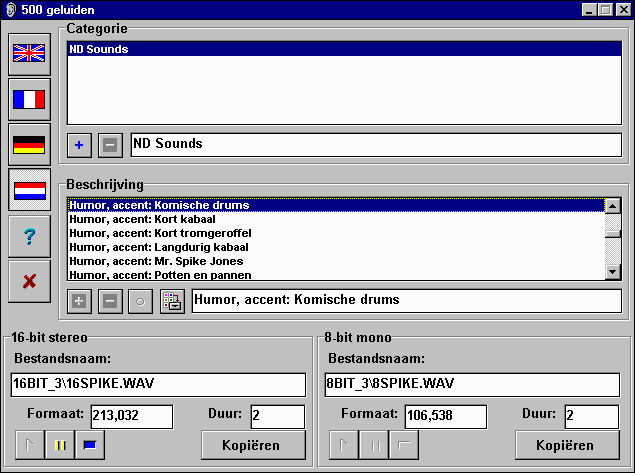The height and width of the screenshot is (473, 635).
Task: Pause the 16-bit stereo sound playback
Action: (x=60, y=446)
